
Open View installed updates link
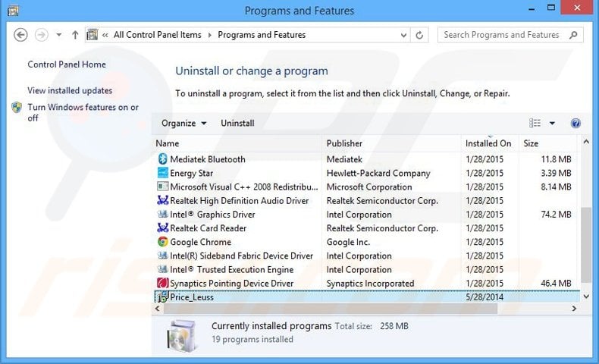pos(70,90)
